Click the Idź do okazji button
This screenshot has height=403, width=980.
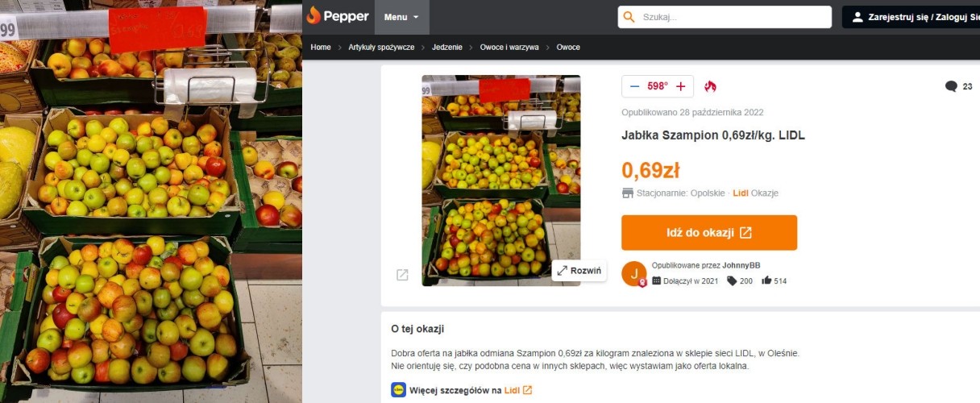tap(709, 233)
